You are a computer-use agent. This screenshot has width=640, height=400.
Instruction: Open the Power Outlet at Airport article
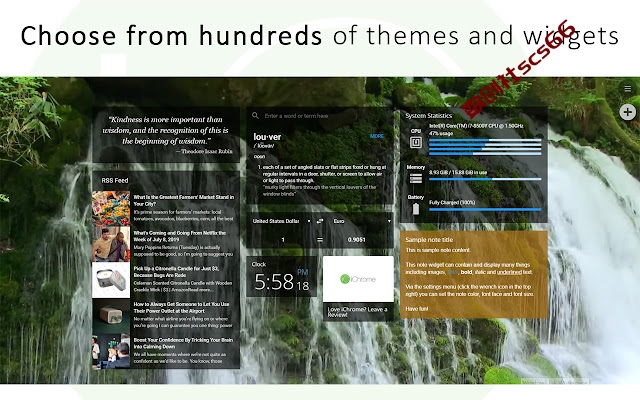coord(181,307)
